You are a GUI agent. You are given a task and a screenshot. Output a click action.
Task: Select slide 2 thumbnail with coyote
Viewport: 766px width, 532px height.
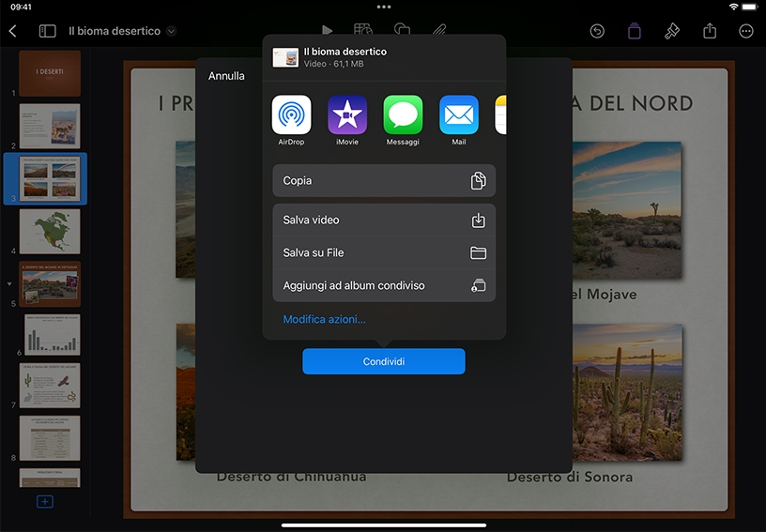click(50, 126)
